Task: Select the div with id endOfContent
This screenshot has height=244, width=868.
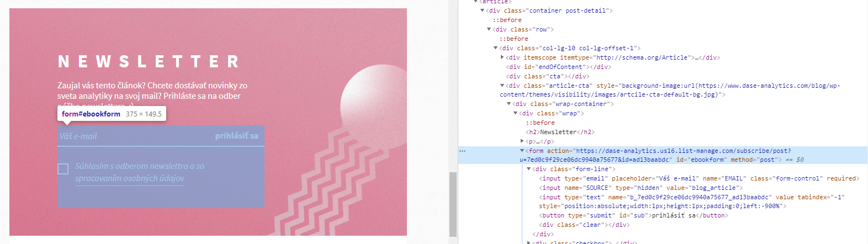Action: pyautogui.click(x=558, y=67)
